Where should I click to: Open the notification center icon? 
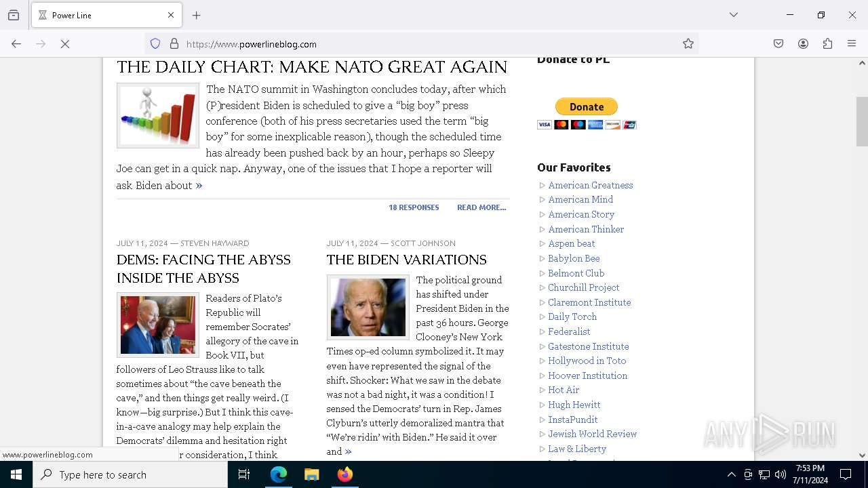pos(846,474)
